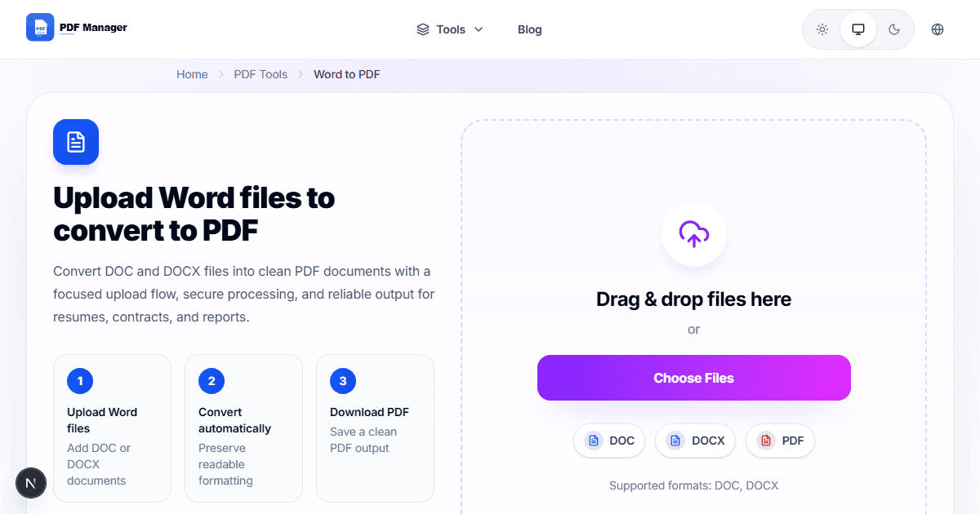Click the Choose Files button
The width and height of the screenshot is (980, 514).
click(694, 378)
